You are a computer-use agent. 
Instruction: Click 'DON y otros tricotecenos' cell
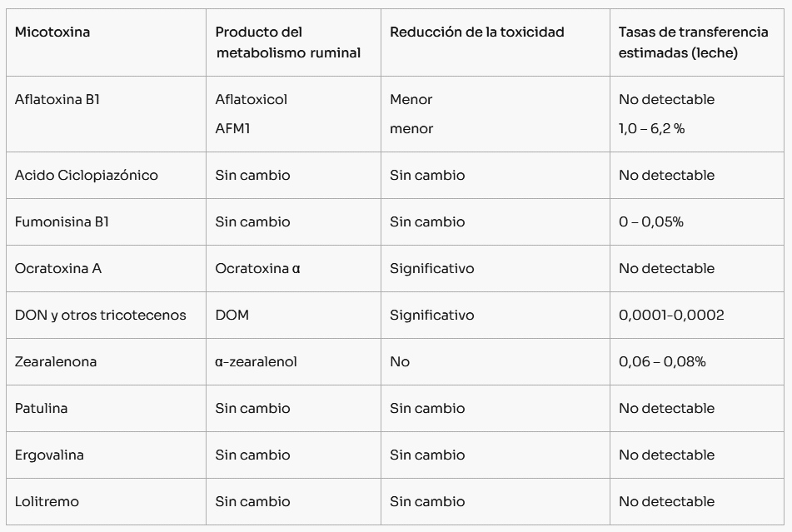[x=100, y=316]
